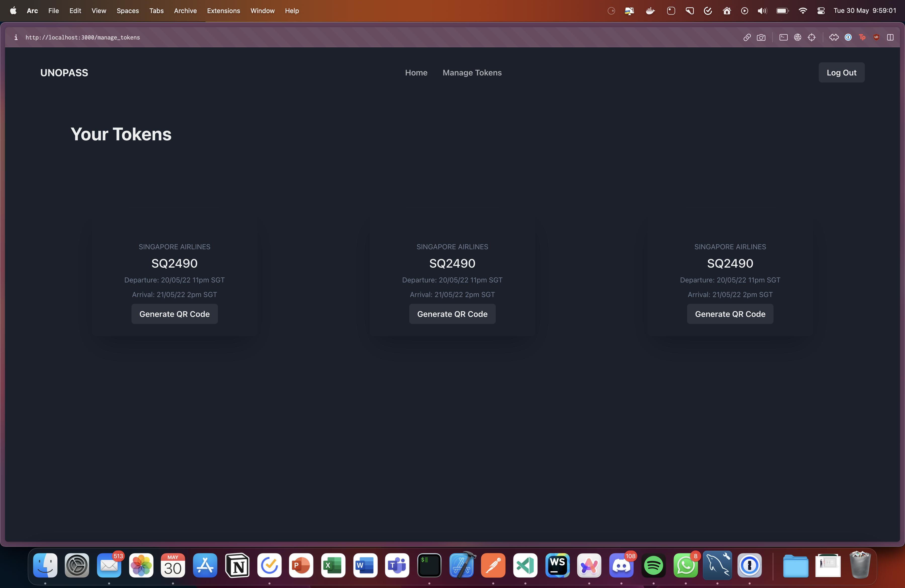Screen dimensions: 905x588
Task: Click the 1Password extension icon in toolbar
Action: 848,37
